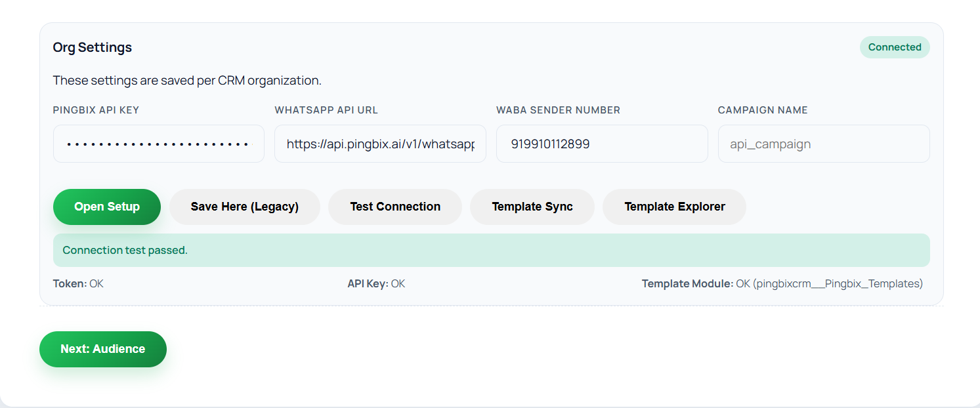Click the PINGBIX API KEY label
Image resolution: width=980 pixels, height=408 pixels.
click(x=96, y=110)
